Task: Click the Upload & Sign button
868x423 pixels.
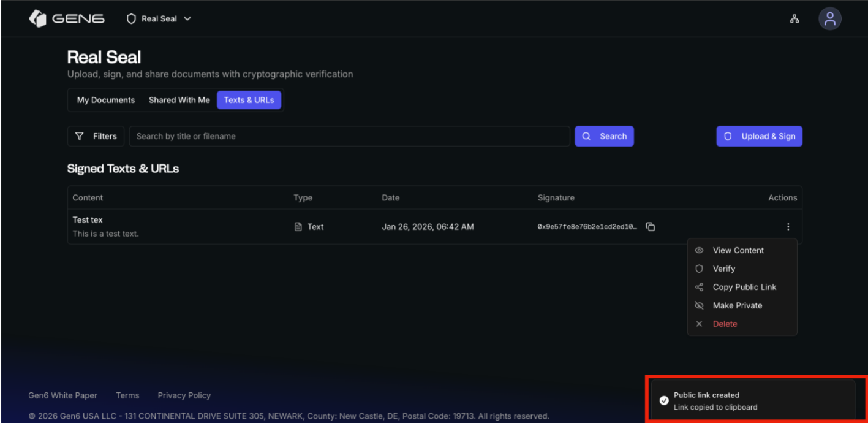Action: click(759, 136)
